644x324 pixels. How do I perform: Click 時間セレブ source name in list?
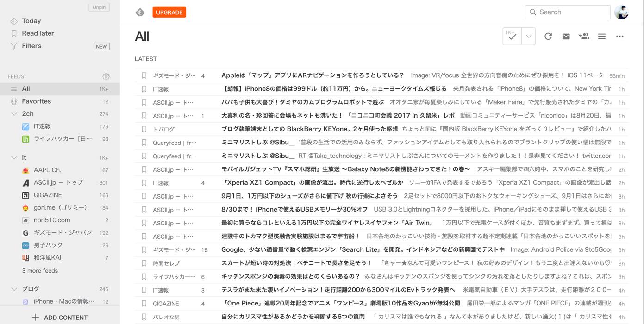coord(166,263)
